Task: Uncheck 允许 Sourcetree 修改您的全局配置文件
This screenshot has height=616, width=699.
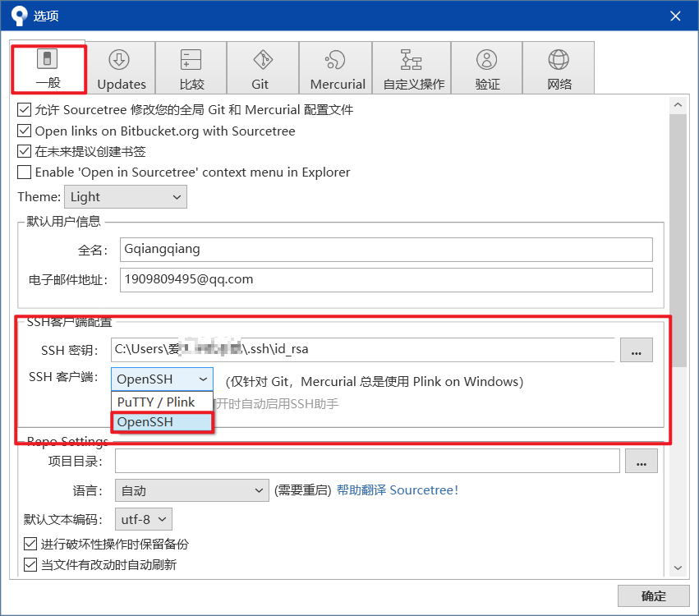Action: [x=25, y=108]
